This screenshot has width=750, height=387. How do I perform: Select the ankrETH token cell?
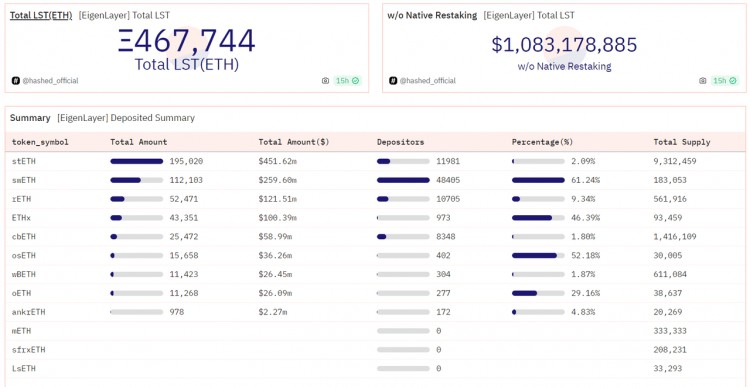pyautogui.click(x=29, y=312)
